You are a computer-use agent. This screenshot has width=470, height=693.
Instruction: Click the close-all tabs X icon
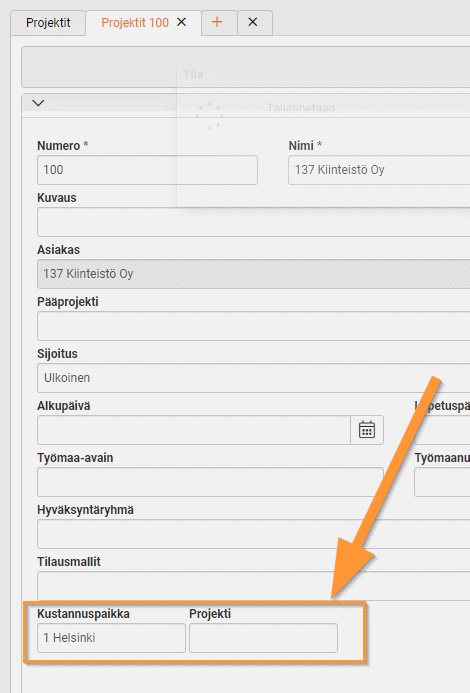(253, 22)
